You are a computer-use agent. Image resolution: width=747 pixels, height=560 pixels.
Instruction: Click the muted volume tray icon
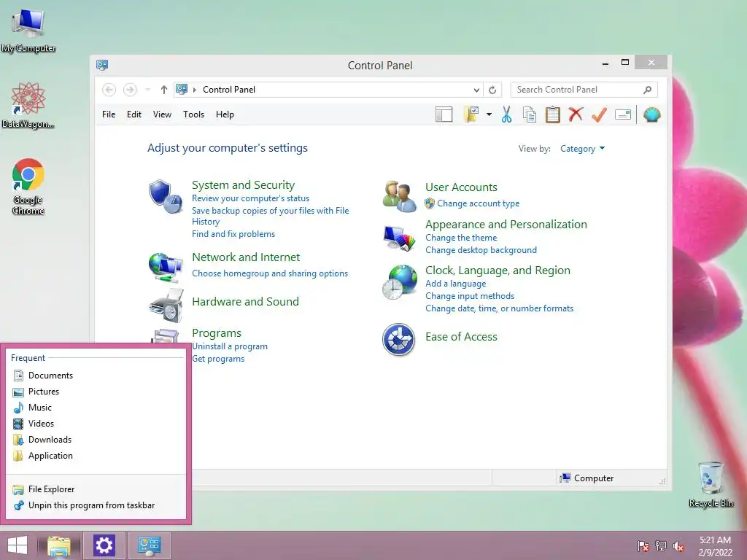[x=678, y=546]
